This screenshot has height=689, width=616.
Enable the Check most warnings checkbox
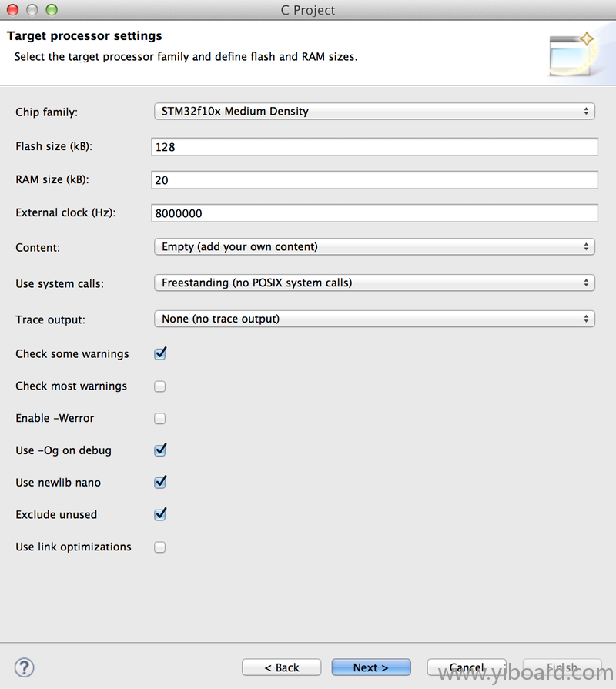coord(160,386)
